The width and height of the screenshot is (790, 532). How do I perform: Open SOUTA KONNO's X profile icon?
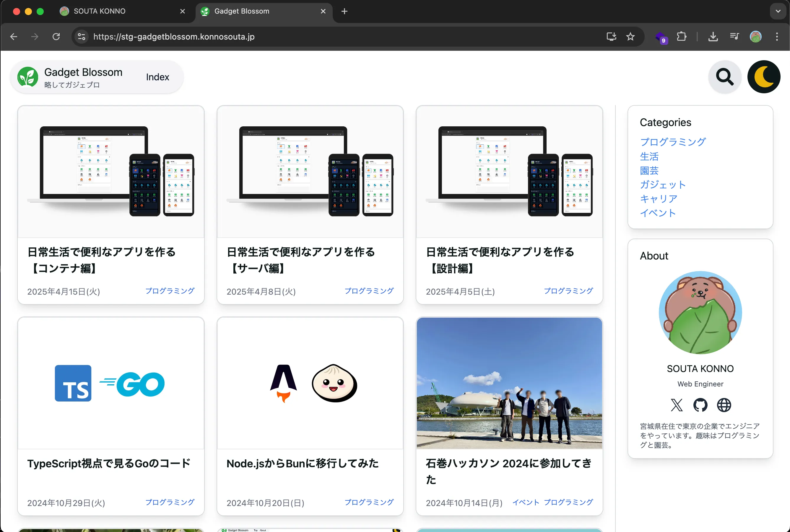[x=676, y=405]
